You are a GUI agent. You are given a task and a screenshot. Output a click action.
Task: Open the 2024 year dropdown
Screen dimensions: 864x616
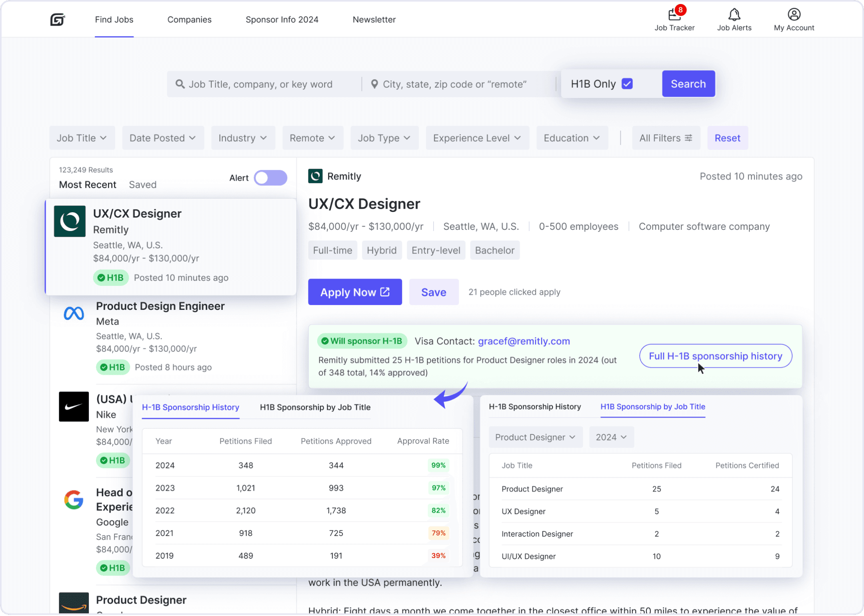611,437
